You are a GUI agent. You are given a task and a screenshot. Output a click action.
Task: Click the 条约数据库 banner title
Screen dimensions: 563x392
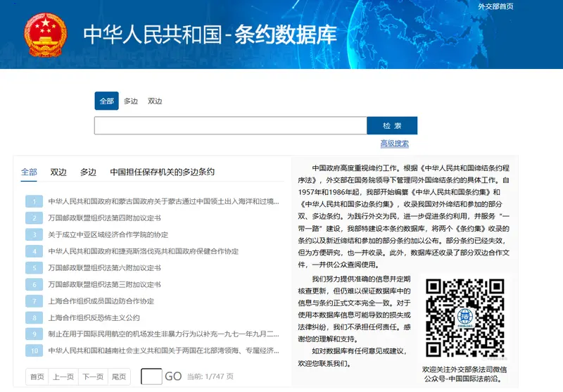286,34
